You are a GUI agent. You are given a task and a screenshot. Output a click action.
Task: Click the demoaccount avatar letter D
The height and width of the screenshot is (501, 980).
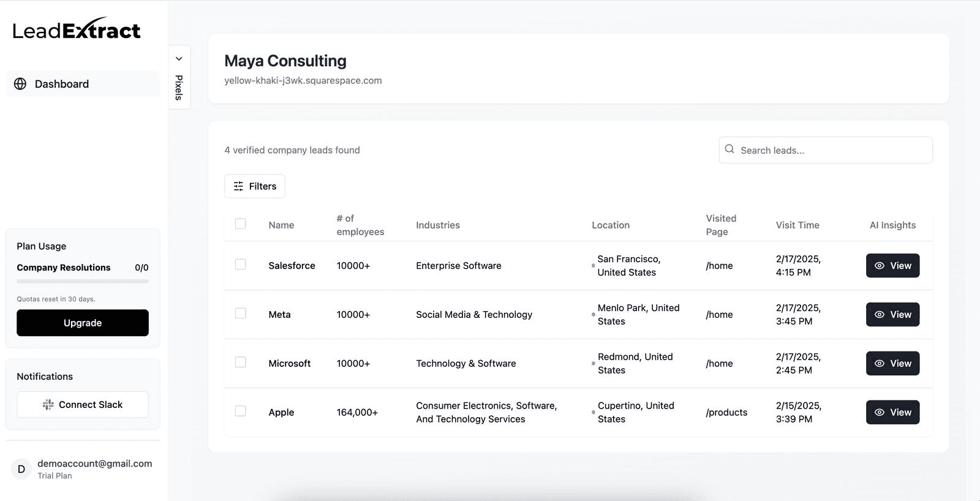(x=21, y=469)
